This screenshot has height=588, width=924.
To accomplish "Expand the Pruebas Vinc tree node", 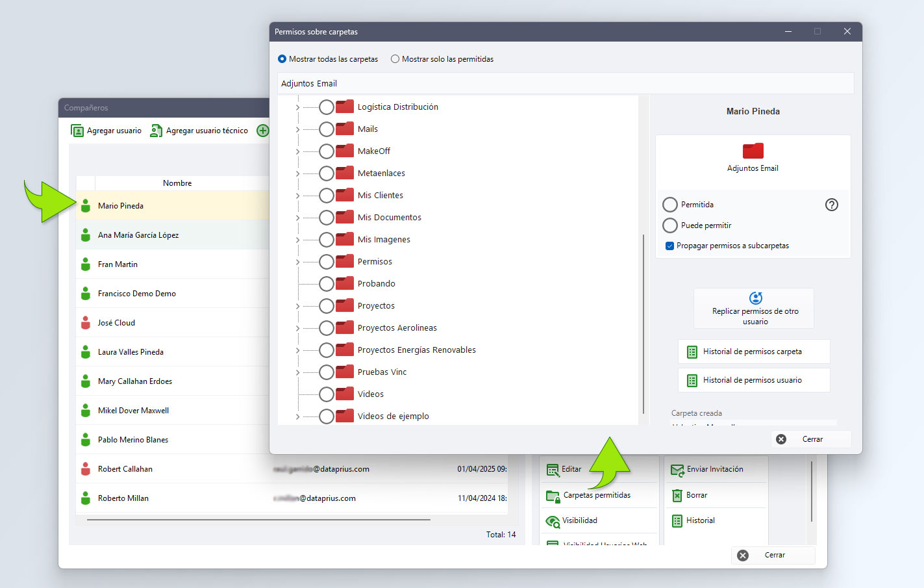I will (x=297, y=372).
